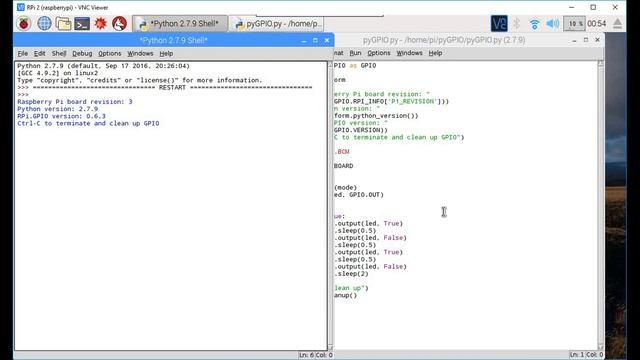Image resolution: width=640 pixels, height=360 pixels.
Task: Switch to pyGPIO.py taskbar button
Action: point(276,24)
